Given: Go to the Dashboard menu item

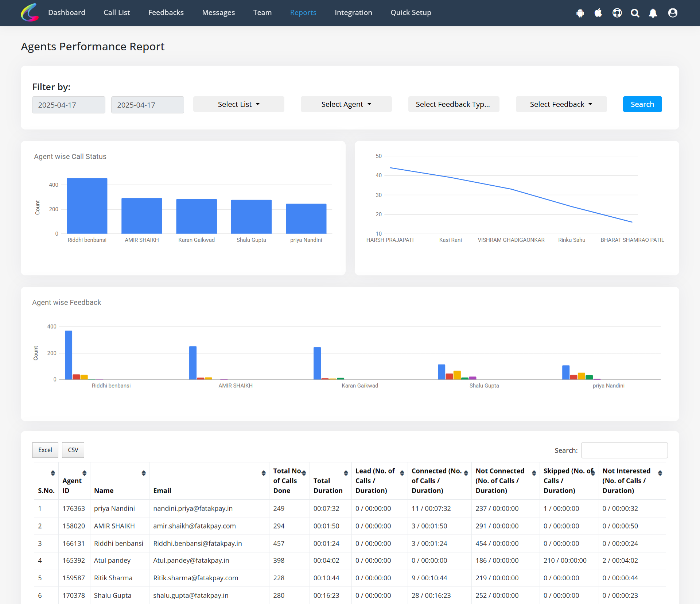Looking at the screenshot, I should 67,12.
